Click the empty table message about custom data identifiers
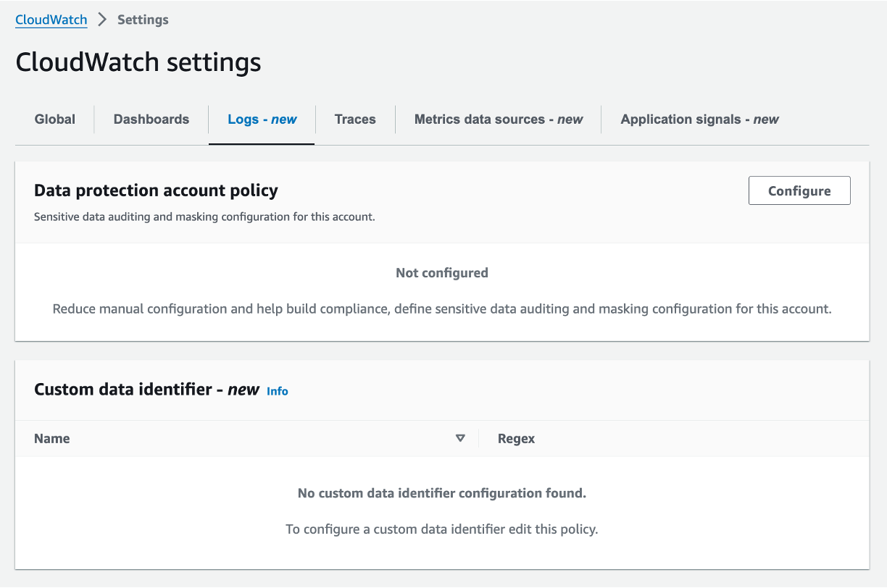Viewport: 887px width, 588px height. click(442, 493)
